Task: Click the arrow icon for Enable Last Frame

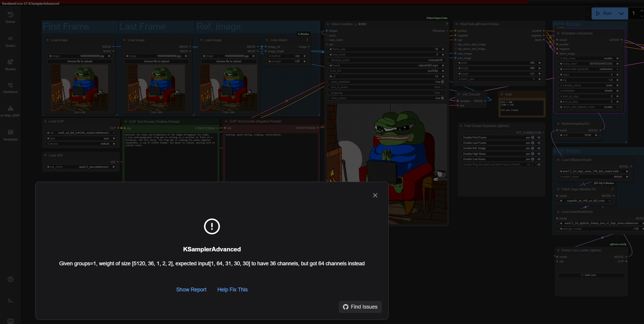Action: tap(539, 143)
